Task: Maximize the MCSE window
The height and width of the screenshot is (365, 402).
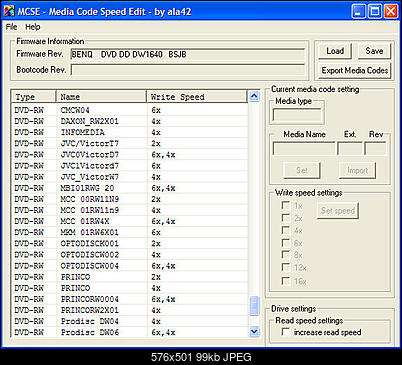Action: tap(374, 12)
